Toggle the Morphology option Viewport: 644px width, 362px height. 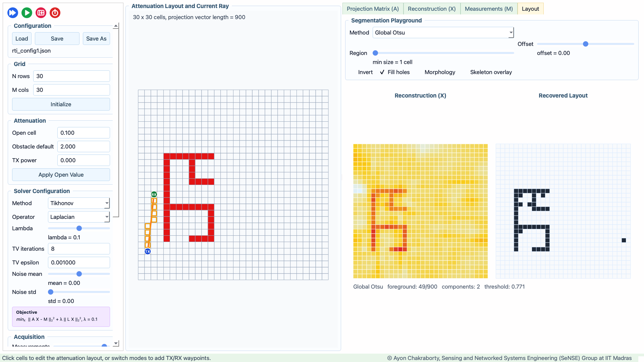click(440, 72)
